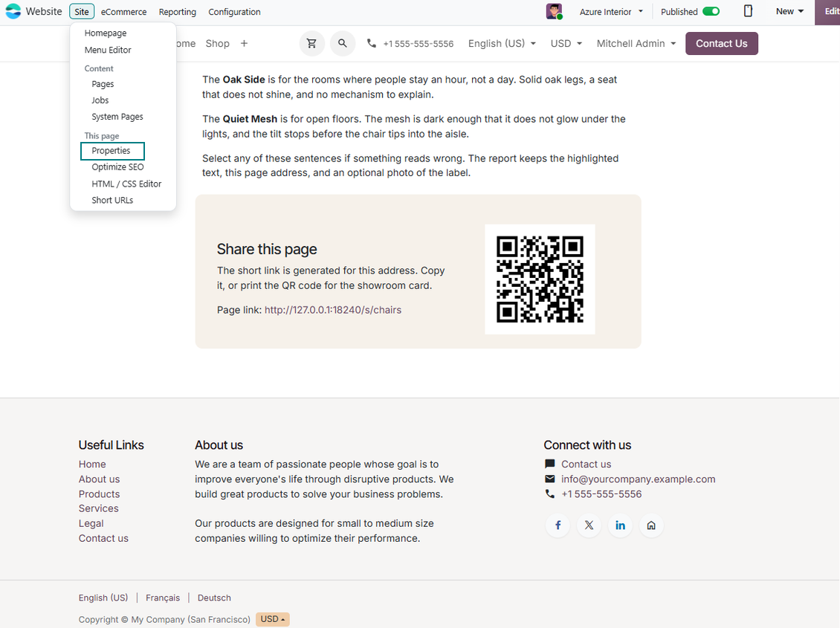Open the footer USD pricelist dropdown

(273, 619)
